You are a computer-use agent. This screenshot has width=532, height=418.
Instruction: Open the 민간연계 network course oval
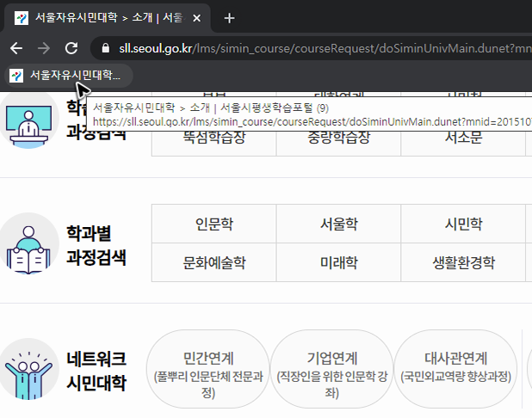[208, 369]
